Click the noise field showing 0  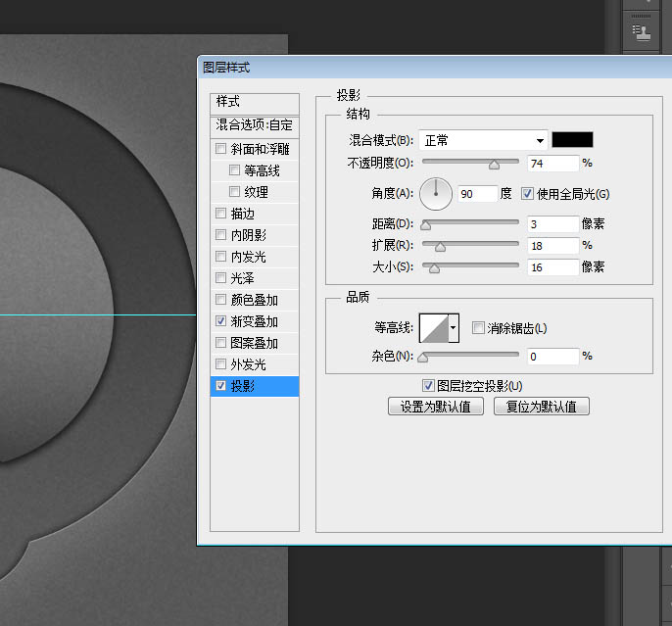pos(553,357)
